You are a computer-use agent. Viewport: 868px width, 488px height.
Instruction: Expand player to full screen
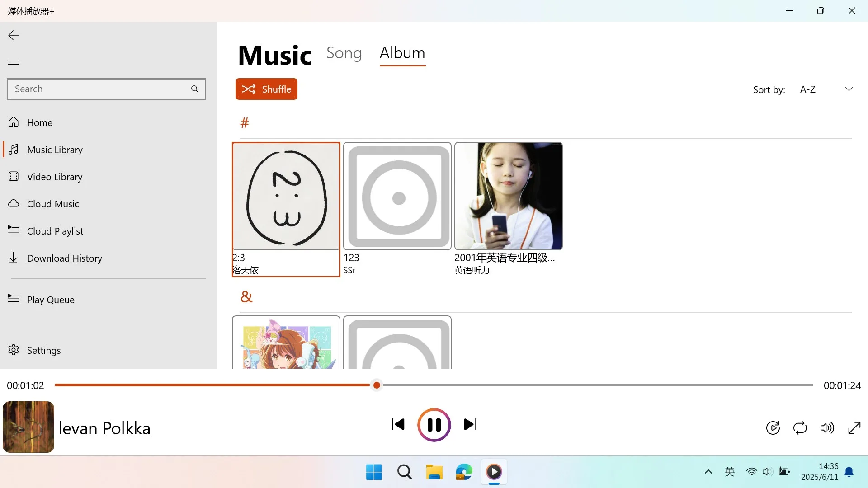(854, 427)
